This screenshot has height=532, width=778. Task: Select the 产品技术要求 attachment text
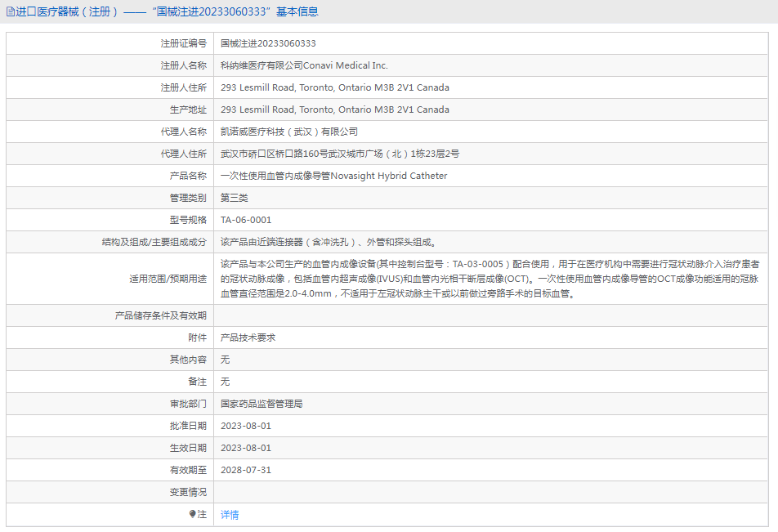pyautogui.click(x=248, y=338)
